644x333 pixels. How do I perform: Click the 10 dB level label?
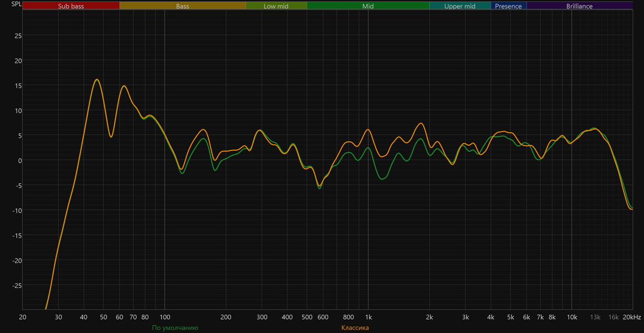coord(18,110)
